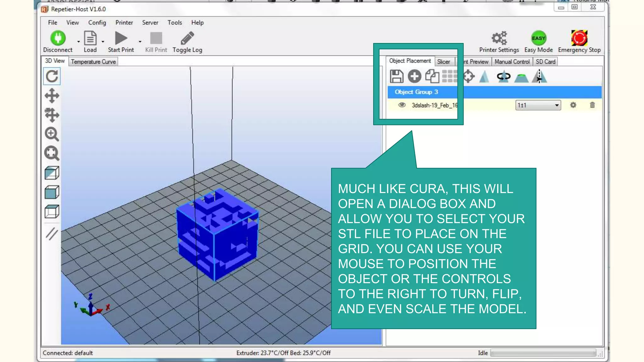Click the rotate object icon

point(503,76)
